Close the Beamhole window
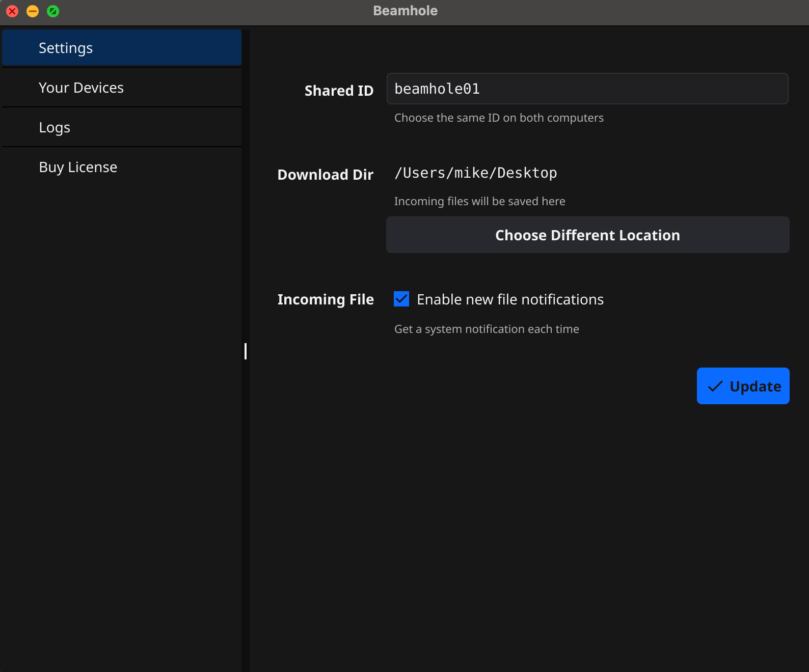809x672 pixels. (x=12, y=11)
